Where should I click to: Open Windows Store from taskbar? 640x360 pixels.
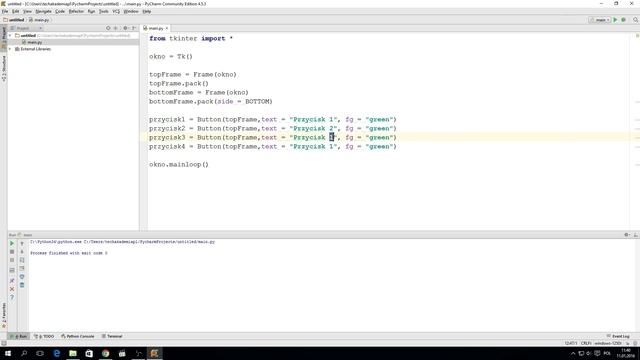[x=89, y=353]
